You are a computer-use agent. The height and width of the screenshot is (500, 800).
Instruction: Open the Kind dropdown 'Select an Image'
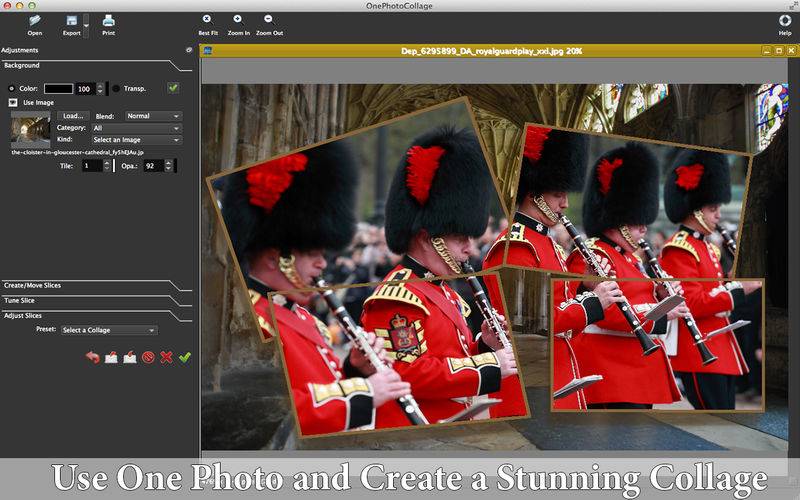[x=136, y=140]
